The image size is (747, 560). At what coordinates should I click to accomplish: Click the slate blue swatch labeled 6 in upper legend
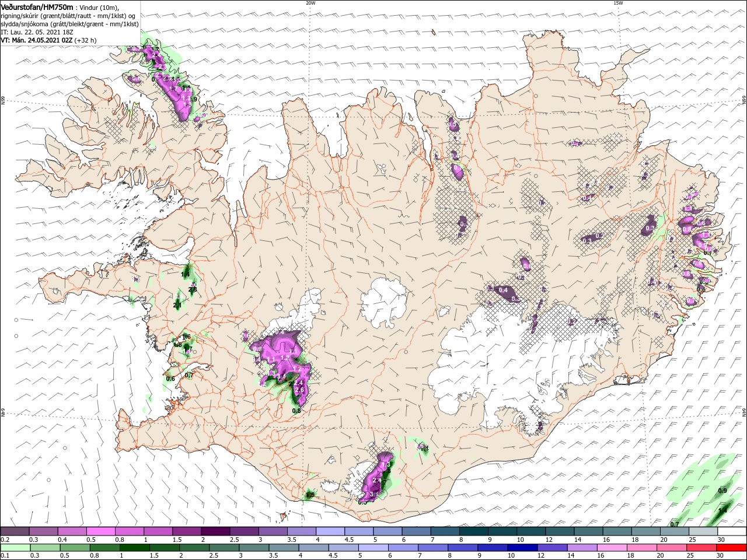click(x=417, y=531)
